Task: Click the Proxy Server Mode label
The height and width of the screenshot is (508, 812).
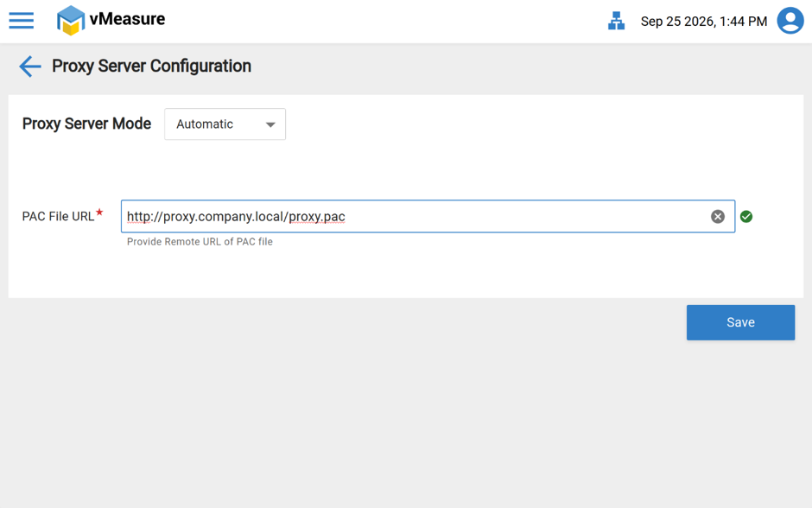Action: click(x=86, y=124)
